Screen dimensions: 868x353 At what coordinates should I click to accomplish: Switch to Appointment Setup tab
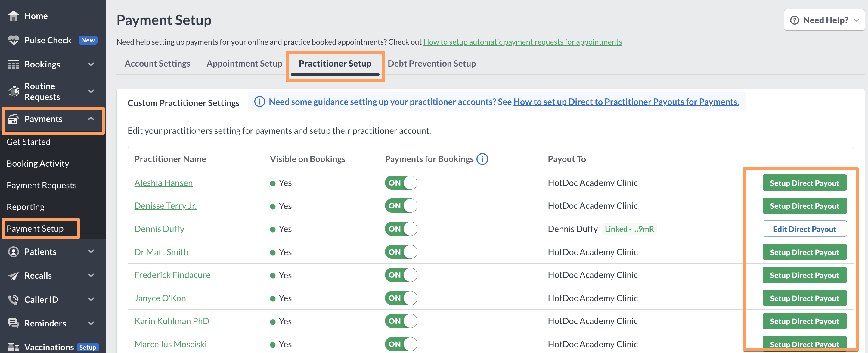(x=244, y=63)
